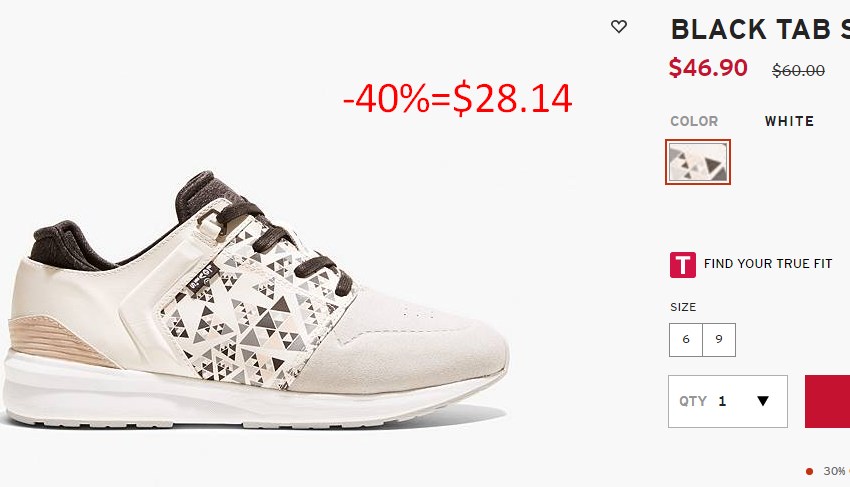Click the QTY 1 quantity selector box
850x487 pixels.
pos(727,401)
